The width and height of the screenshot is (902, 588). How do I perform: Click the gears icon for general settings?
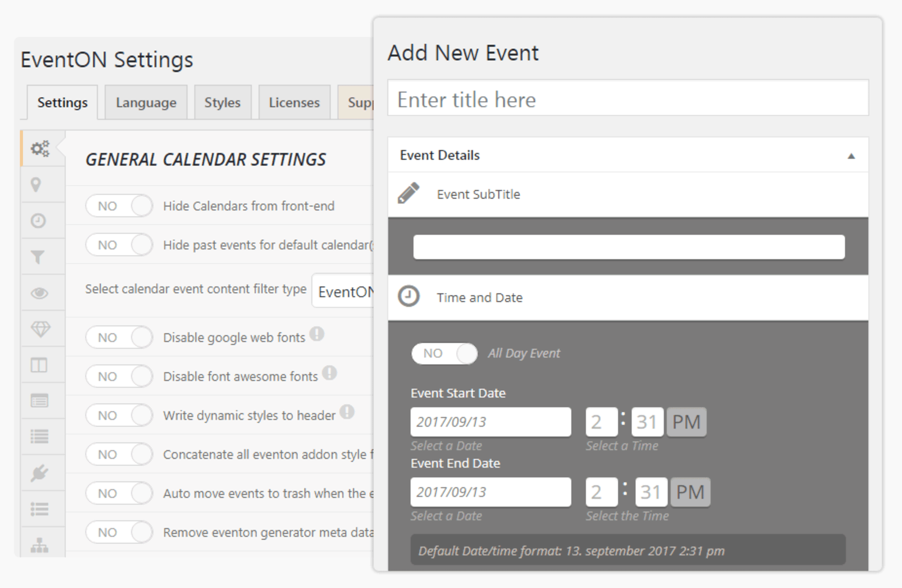point(40,148)
